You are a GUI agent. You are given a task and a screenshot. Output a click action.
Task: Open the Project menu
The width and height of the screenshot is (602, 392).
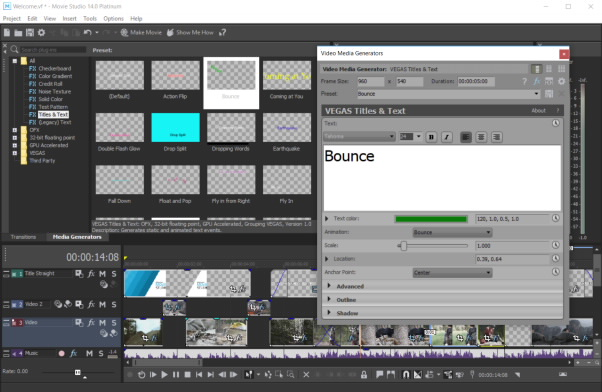pyautogui.click(x=12, y=18)
